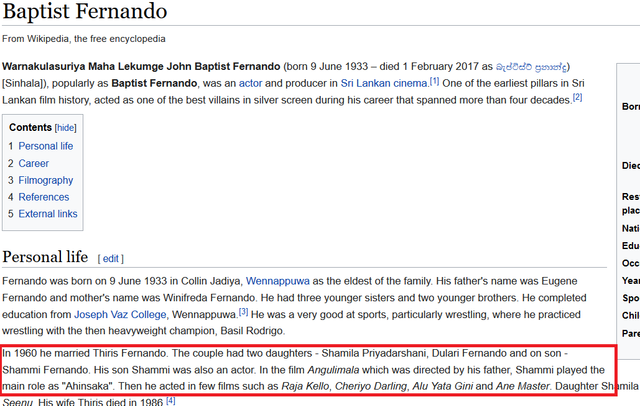Click citation reference [1]
Screen dimensions: 640x406
tap(434, 81)
